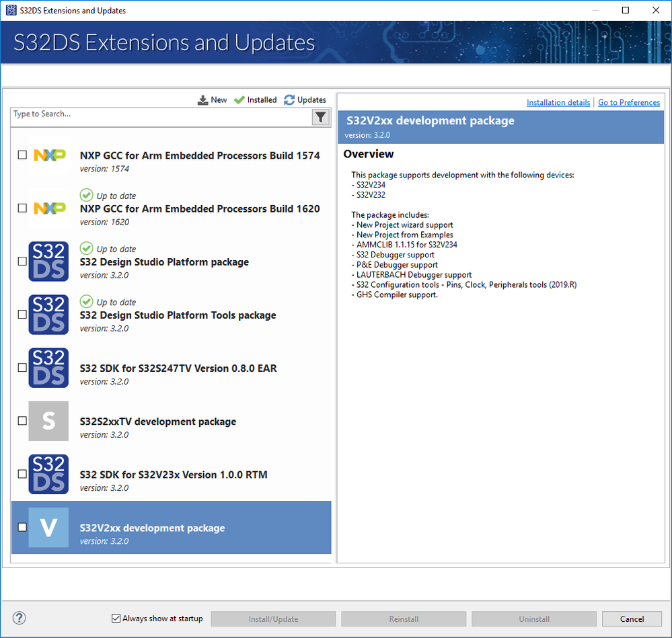Click S32DS icon of Design Studio Platform package

click(48, 262)
